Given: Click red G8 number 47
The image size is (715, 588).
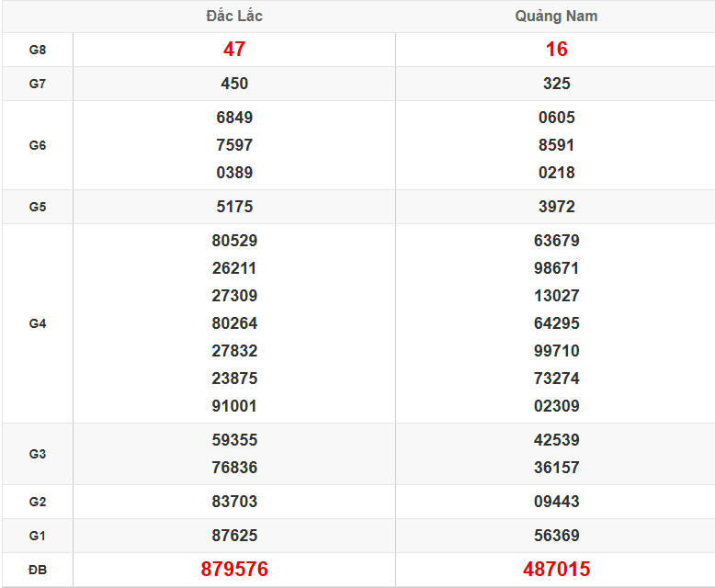Looking at the screenshot, I should click(x=234, y=50).
